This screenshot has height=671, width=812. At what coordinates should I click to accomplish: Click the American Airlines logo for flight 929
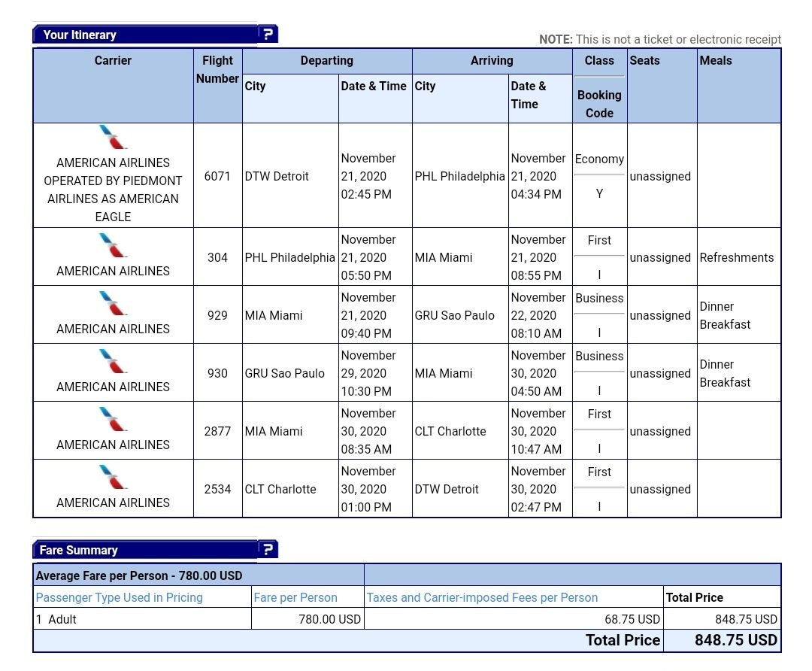point(113,304)
